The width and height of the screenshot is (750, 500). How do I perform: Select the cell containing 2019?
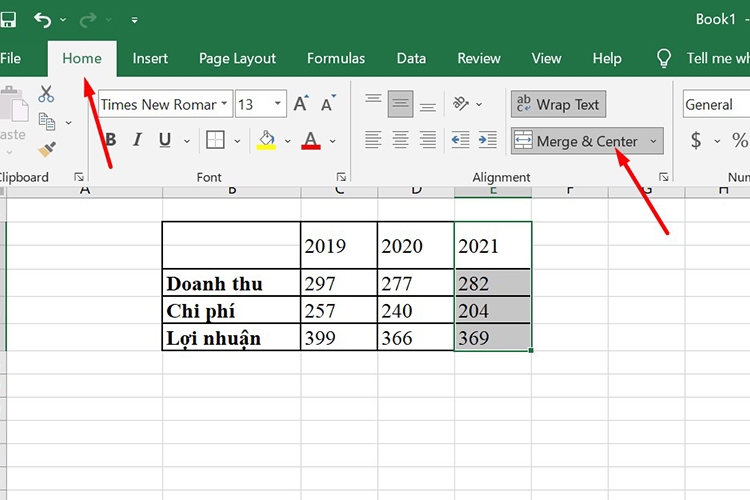[x=339, y=245]
